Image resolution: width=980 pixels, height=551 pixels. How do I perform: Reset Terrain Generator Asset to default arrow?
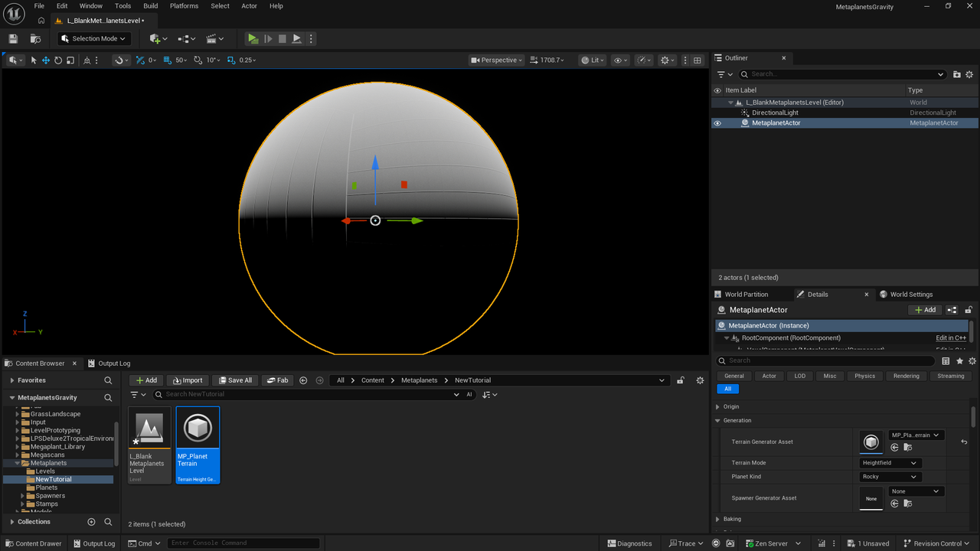[963, 442]
